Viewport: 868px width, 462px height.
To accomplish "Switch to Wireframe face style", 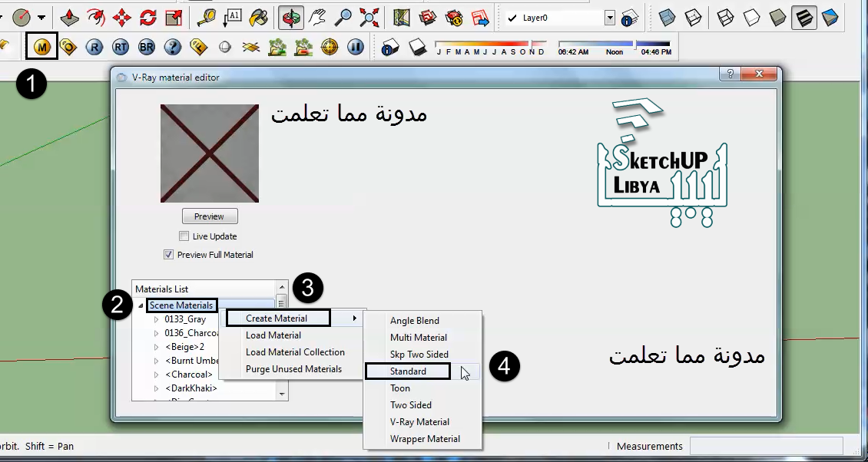I will pyautogui.click(x=725, y=18).
